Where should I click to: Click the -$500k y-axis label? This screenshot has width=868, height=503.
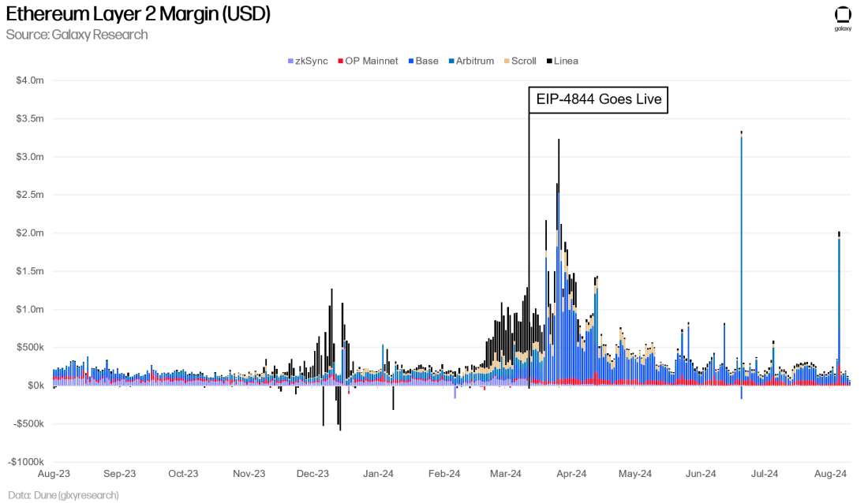click(x=28, y=423)
